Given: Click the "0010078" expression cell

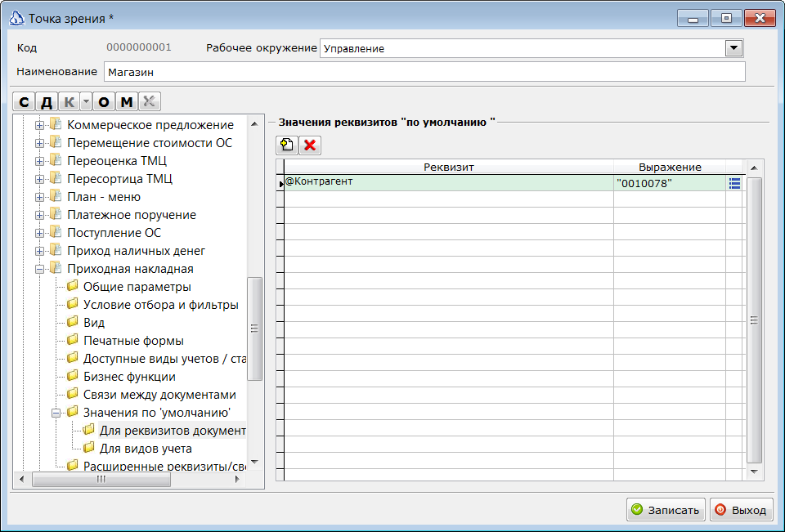Looking at the screenshot, I should click(x=670, y=183).
